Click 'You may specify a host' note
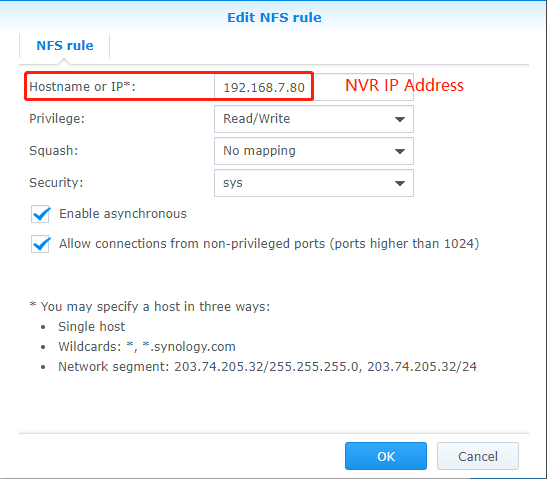547x479 pixels. 150,307
